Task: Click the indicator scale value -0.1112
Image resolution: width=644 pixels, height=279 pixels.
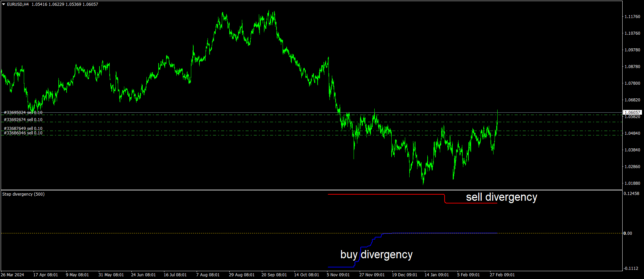Action: pyautogui.click(x=631, y=268)
